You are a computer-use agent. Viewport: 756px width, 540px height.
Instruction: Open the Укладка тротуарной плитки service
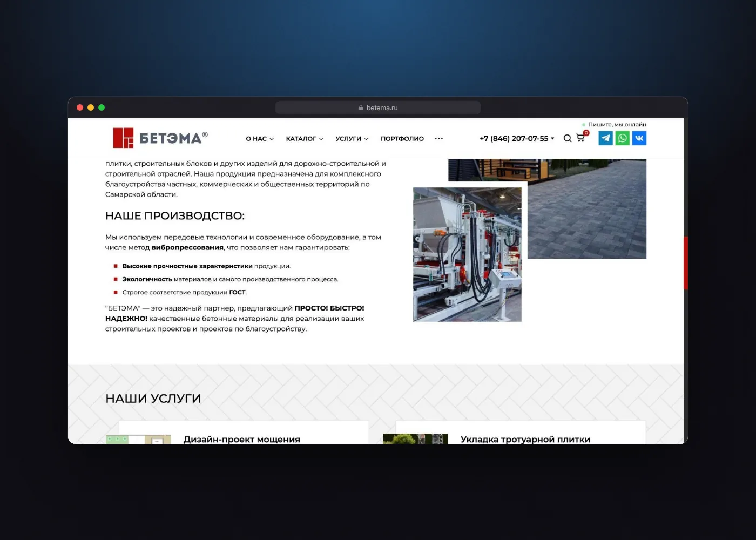[x=525, y=440]
